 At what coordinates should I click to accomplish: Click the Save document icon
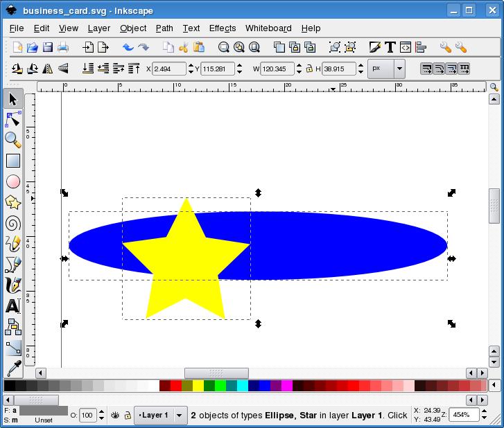click(48, 47)
